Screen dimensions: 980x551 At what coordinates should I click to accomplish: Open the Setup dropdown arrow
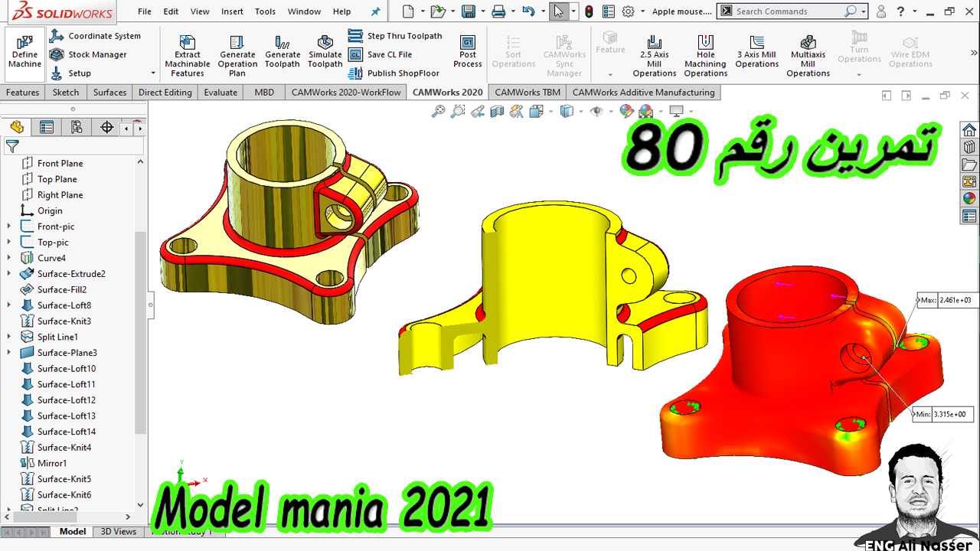point(153,73)
